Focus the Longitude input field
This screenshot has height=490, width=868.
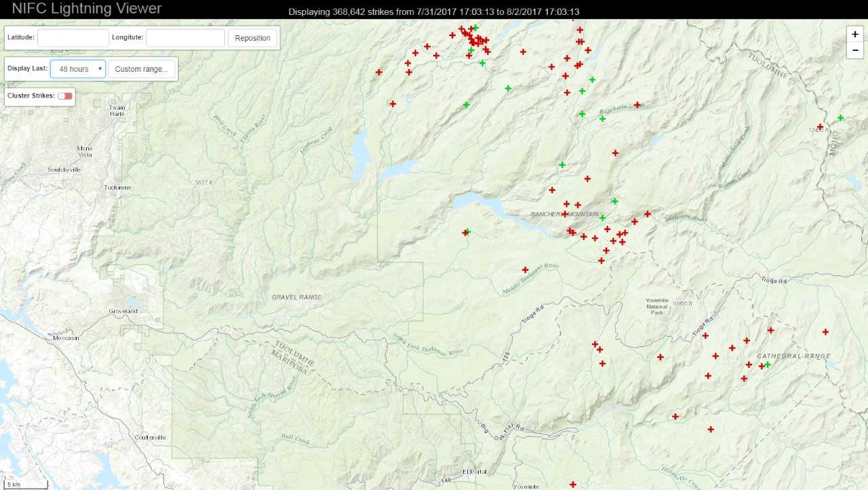[185, 38]
